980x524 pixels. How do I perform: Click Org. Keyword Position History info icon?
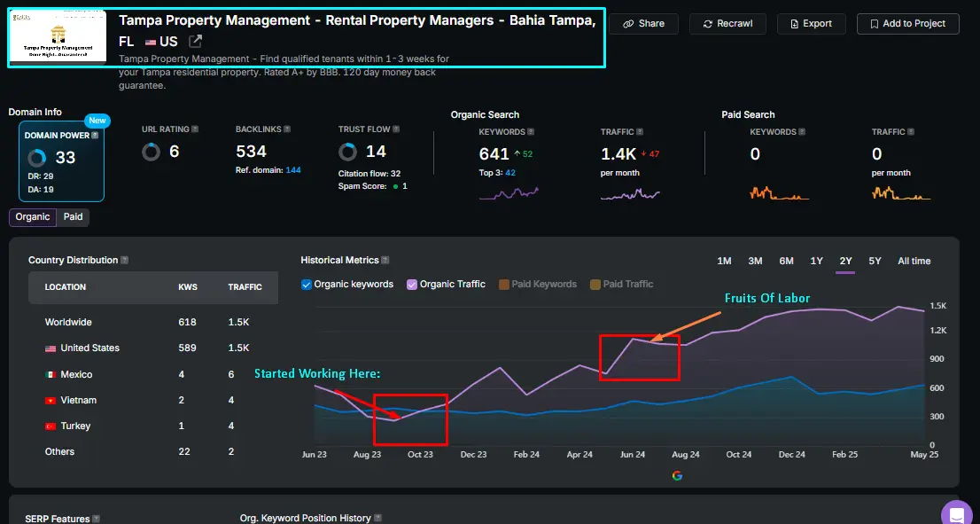click(377, 519)
